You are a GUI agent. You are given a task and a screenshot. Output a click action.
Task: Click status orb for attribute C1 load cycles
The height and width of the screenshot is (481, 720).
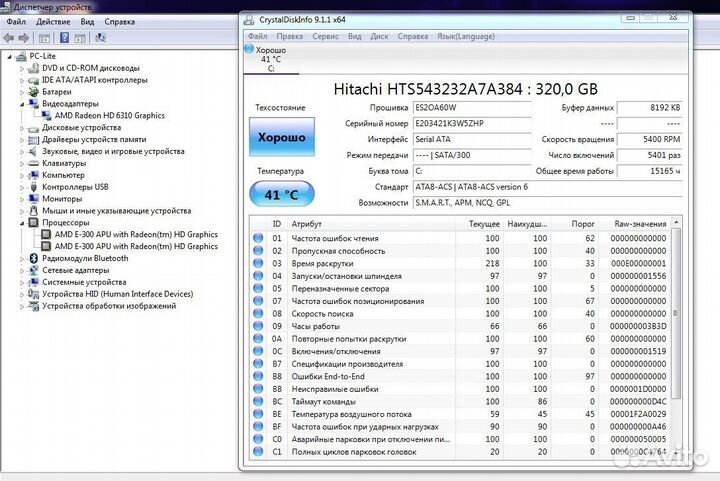click(259, 452)
